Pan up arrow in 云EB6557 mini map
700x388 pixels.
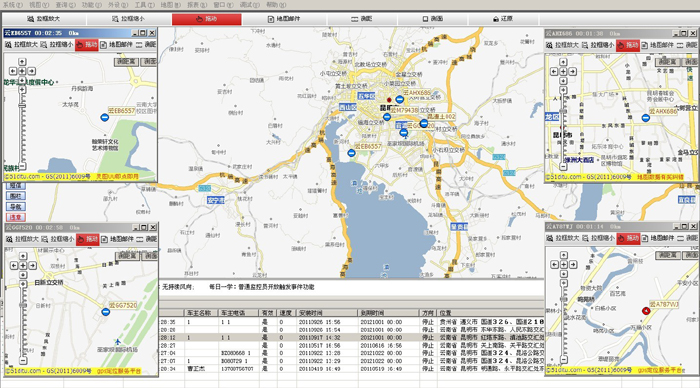point(22,62)
